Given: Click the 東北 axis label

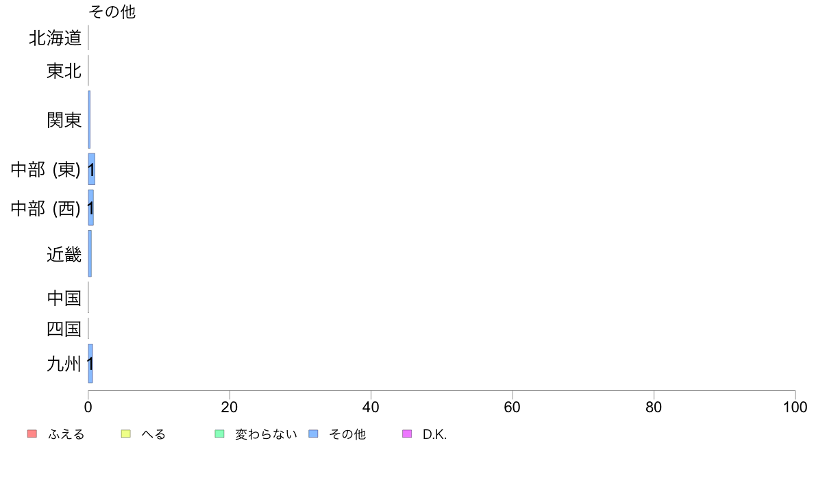Looking at the screenshot, I should (64, 71).
